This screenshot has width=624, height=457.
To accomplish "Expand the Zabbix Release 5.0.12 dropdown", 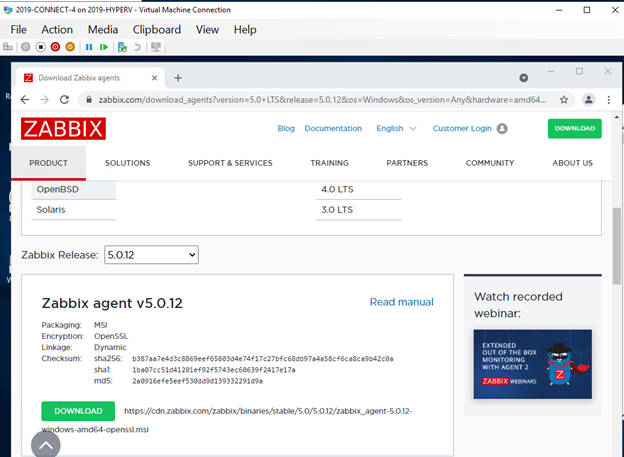I will click(x=151, y=255).
